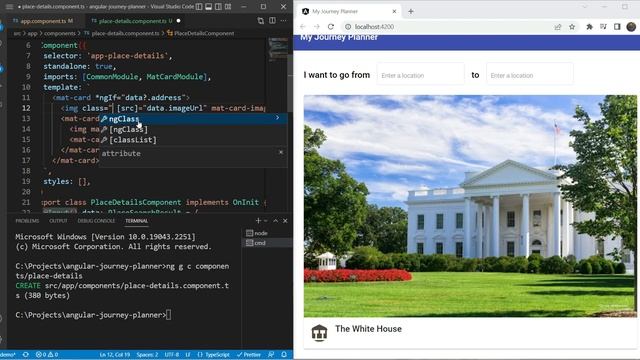The width and height of the screenshot is (640, 360).
Task: Change end of line sequence LF
Action: (x=188, y=355)
